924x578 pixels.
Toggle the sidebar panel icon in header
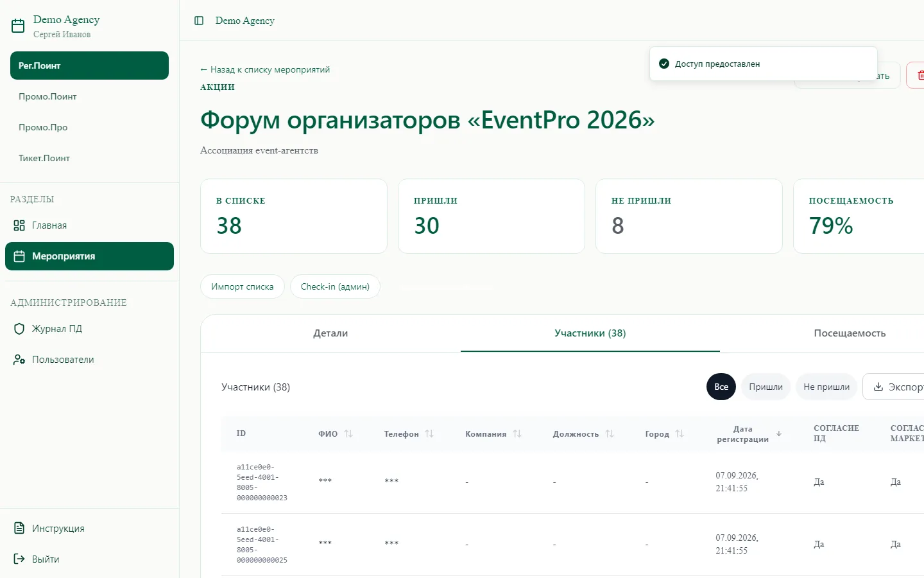tap(199, 21)
